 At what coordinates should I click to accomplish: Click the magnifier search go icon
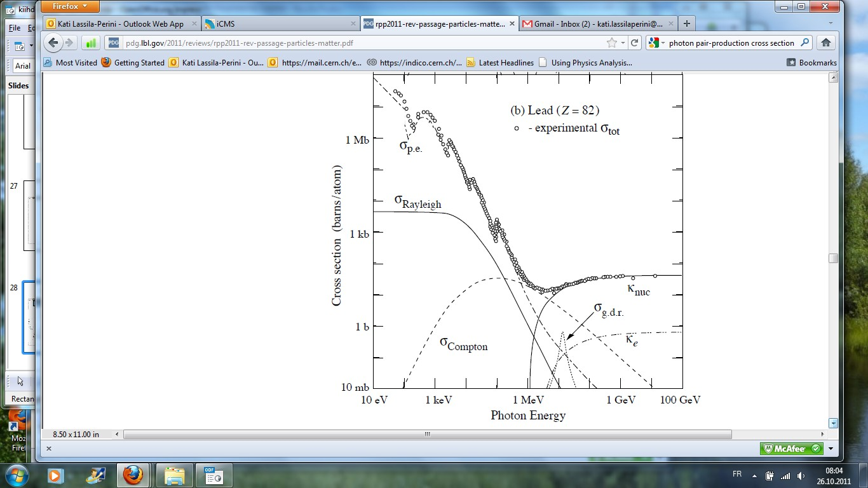coord(805,43)
